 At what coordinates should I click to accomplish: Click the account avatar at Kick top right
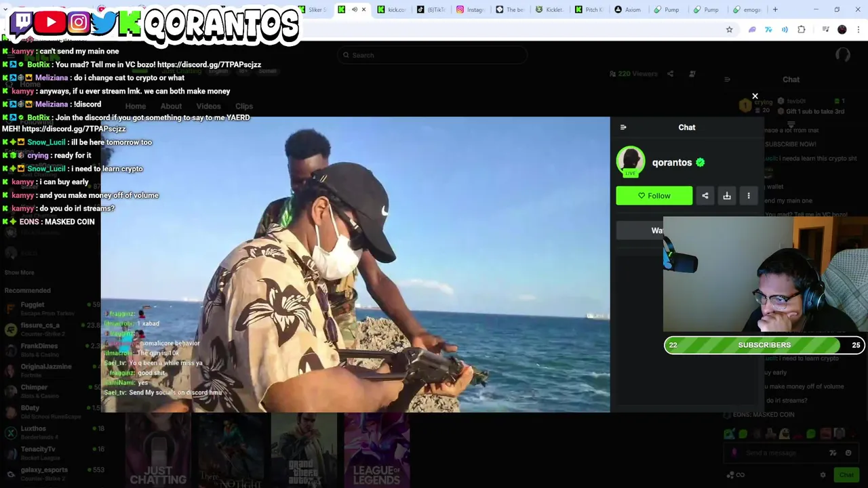point(843,56)
